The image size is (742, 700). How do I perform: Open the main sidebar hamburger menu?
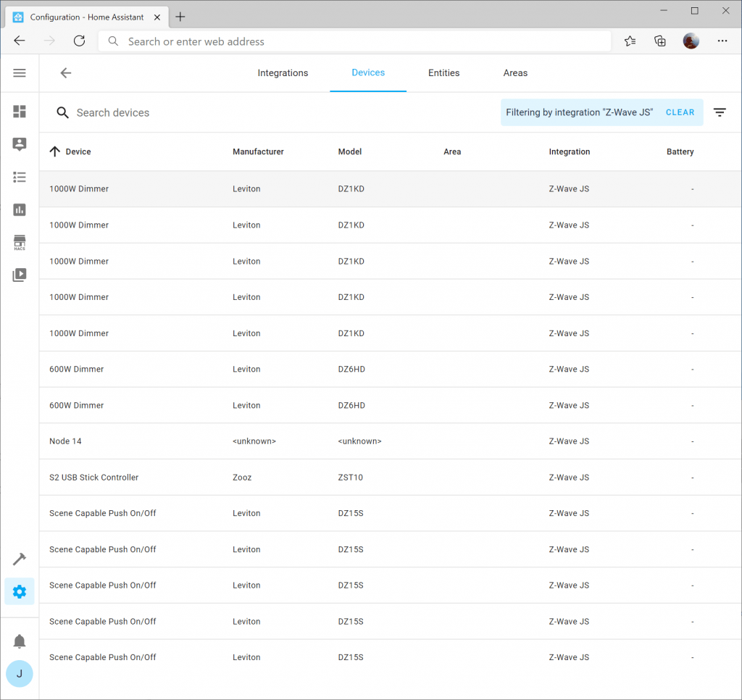point(19,72)
